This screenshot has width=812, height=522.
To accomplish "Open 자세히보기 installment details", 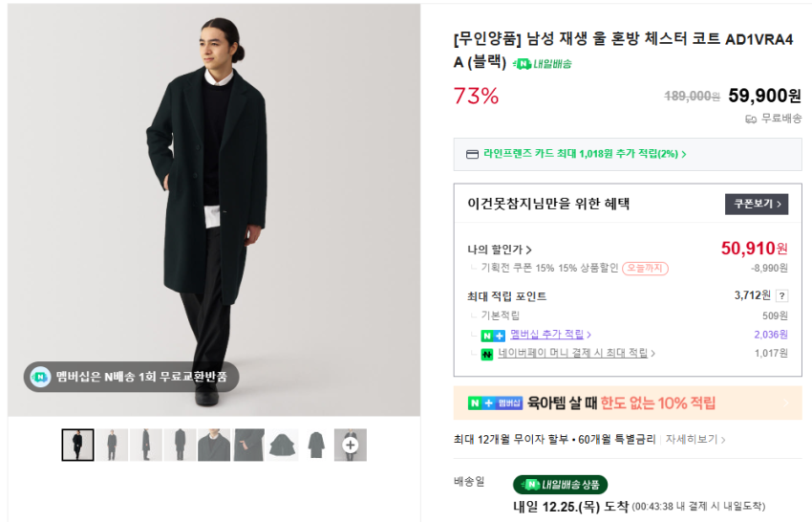I will [695, 440].
